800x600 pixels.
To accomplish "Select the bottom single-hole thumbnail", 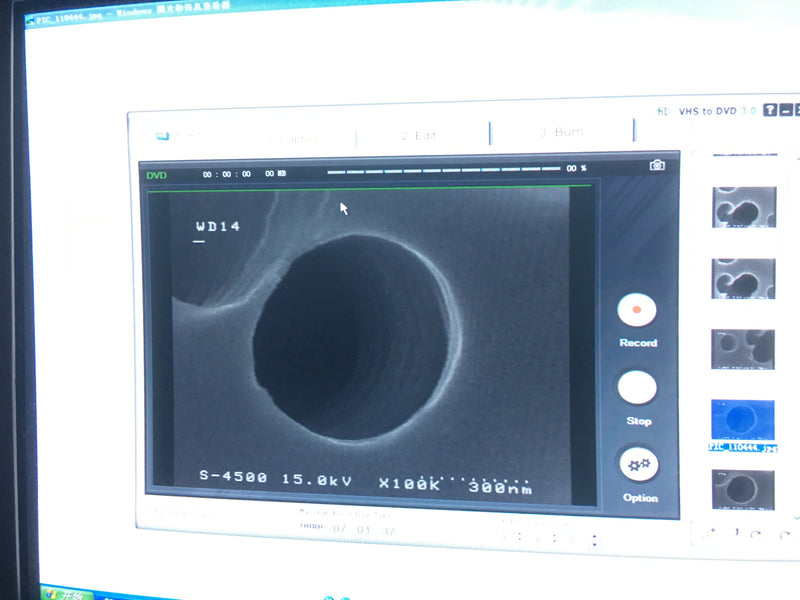I will [743, 490].
